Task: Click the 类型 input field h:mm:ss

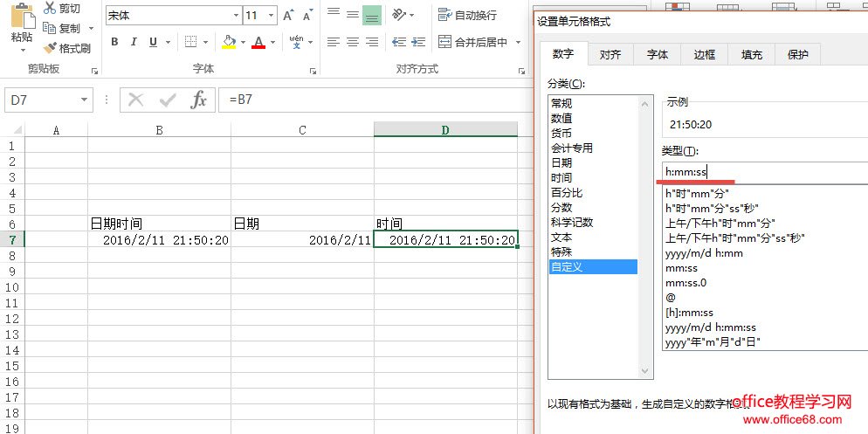Action: (x=765, y=172)
